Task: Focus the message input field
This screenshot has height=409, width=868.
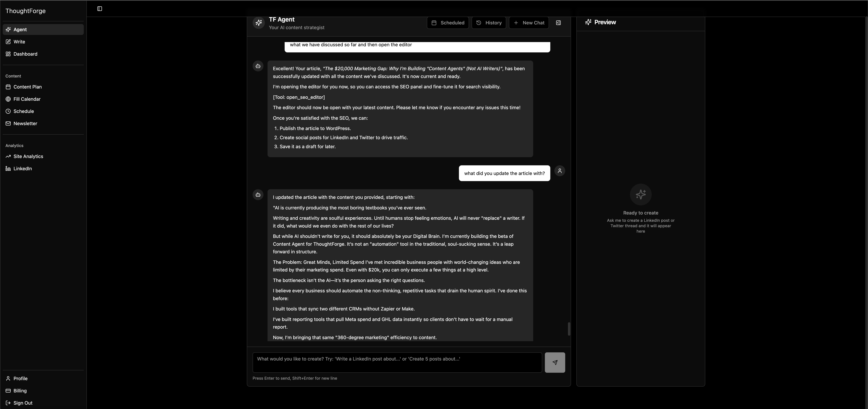Action: (x=397, y=363)
